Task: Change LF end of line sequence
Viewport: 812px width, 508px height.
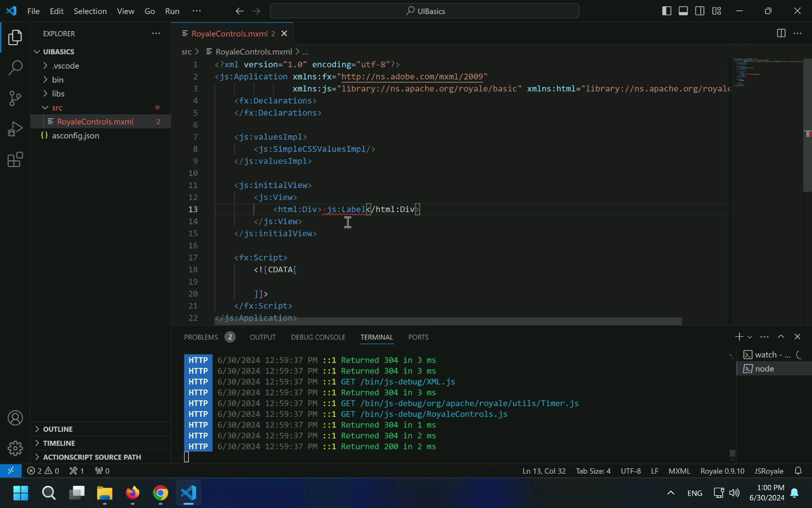Action: [655, 471]
